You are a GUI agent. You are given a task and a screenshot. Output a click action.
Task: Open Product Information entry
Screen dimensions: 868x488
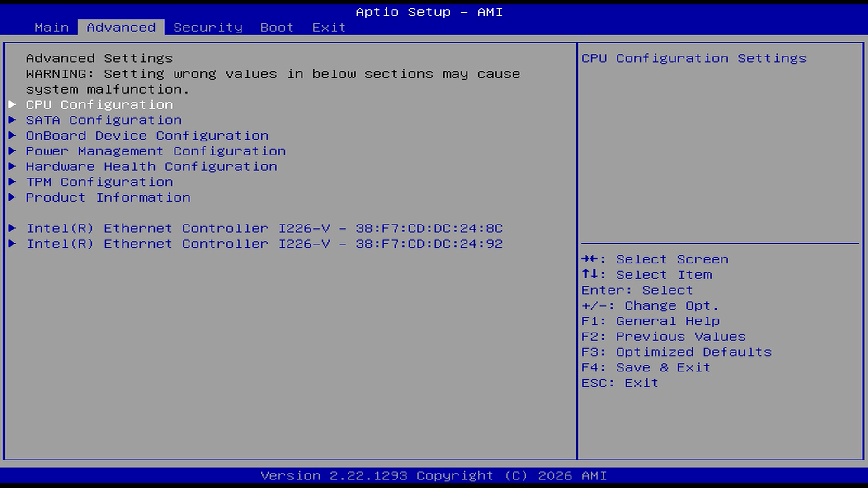coord(108,197)
